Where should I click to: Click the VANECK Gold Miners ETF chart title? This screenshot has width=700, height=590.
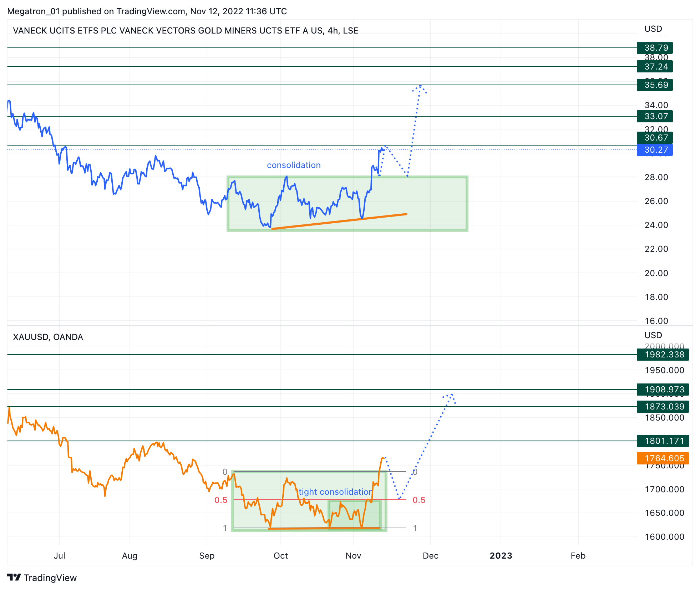tap(186, 31)
